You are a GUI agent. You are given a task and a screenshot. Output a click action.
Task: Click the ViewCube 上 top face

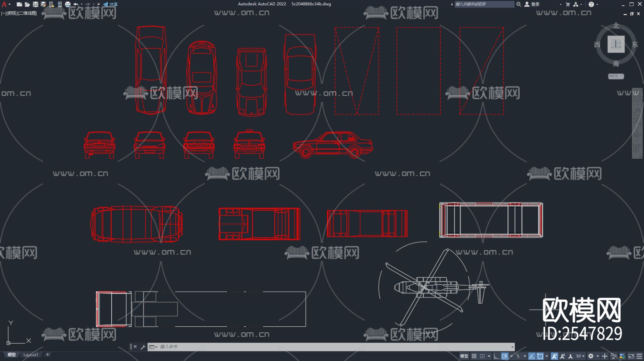(616, 44)
